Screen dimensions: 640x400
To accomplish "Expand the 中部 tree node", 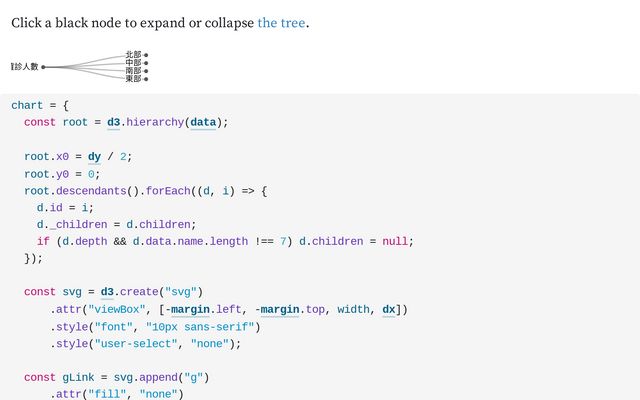I will click(x=146, y=63).
